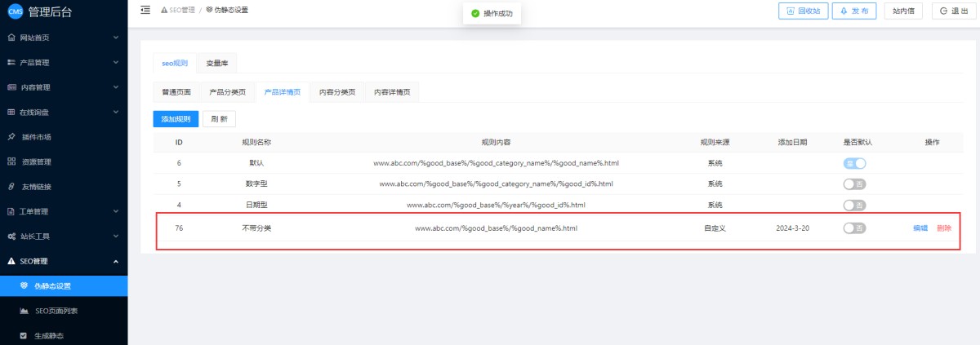Expand the 在线询盘 menu chevron
The height and width of the screenshot is (345, 980).
click(116, 112)
